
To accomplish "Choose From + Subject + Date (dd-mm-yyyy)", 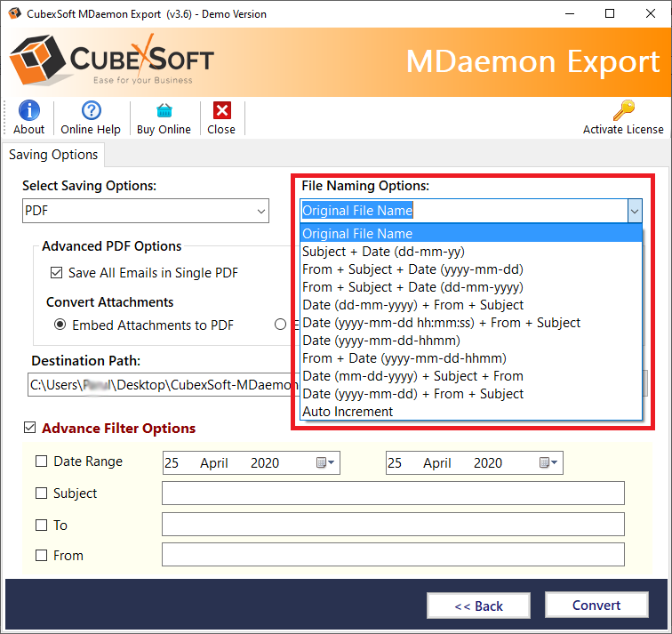I will [x=471, y=287].
